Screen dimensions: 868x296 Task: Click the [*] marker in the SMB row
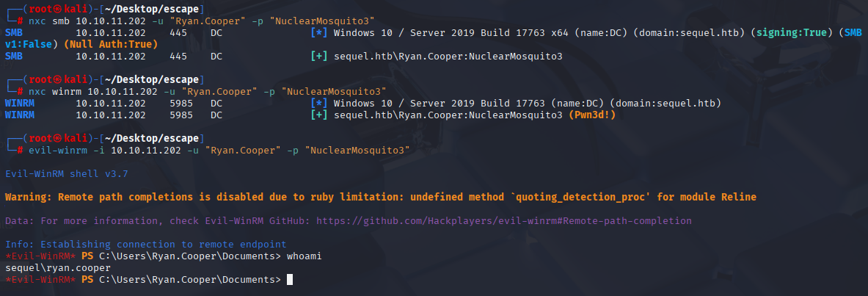[319, 32]
